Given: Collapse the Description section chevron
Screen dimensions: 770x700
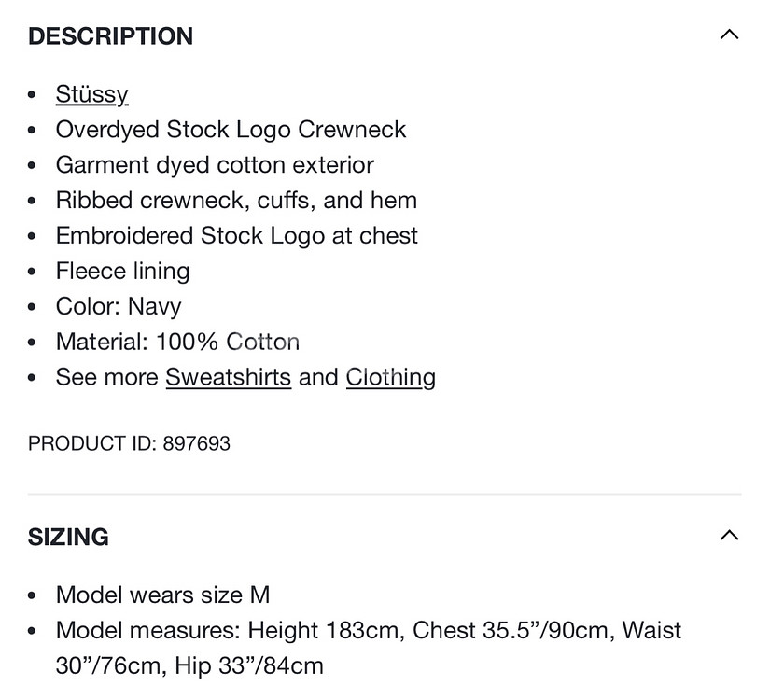Looking at the screenshot, I should point(729,35).
